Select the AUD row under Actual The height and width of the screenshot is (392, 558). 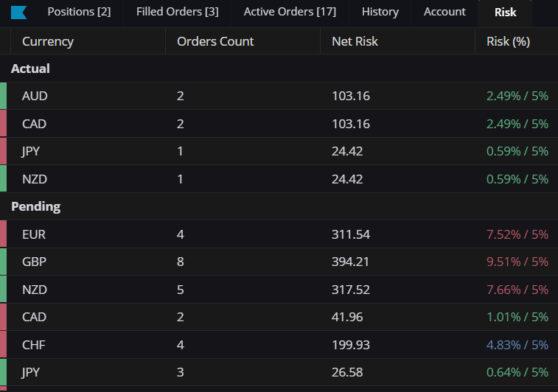click(x=279, y=96)
